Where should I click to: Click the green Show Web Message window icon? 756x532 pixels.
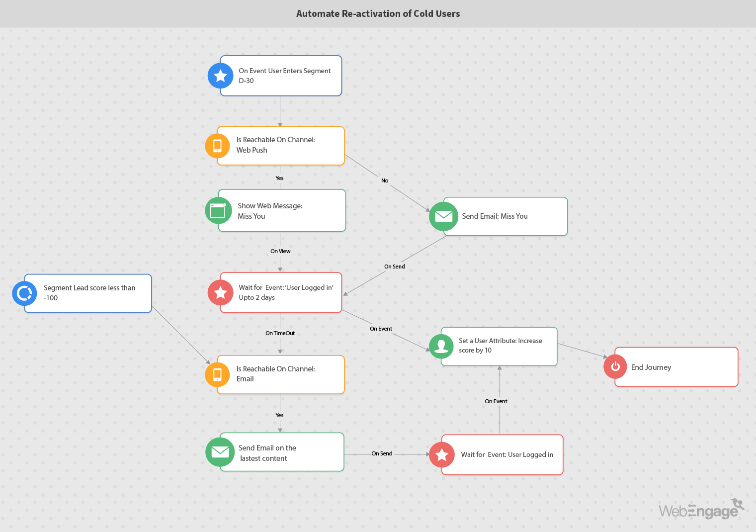[218, 211]
